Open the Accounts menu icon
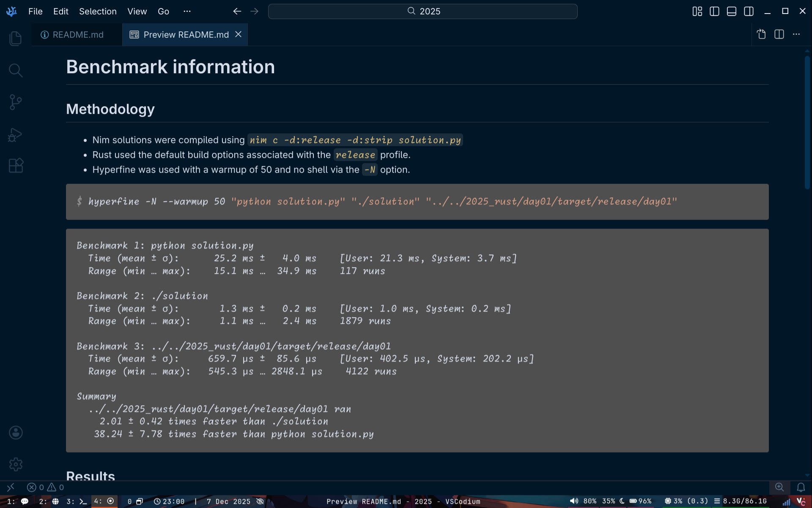The height and width of the screenshot is (508, 812). point(16,432)
